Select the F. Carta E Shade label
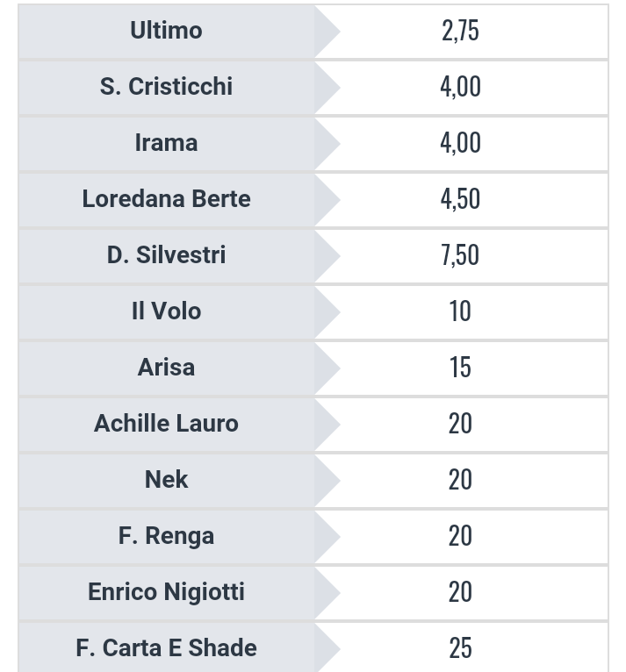 [x=166, y=648]
